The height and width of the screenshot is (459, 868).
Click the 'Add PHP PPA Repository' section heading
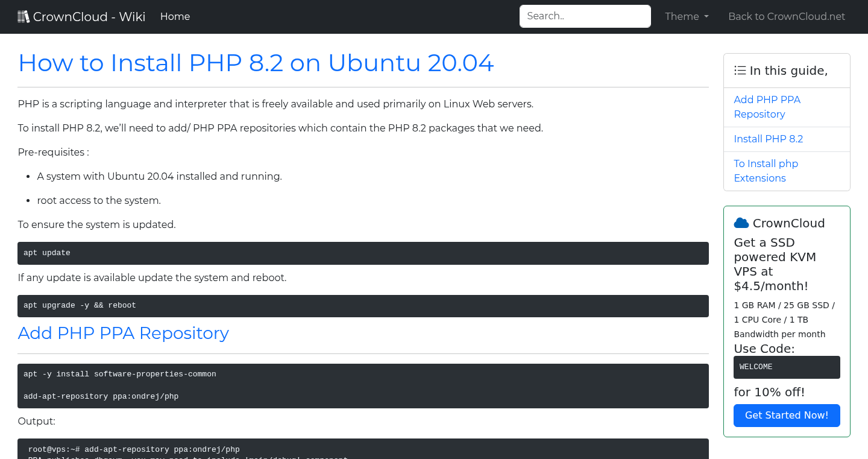(x=123, y=333)
